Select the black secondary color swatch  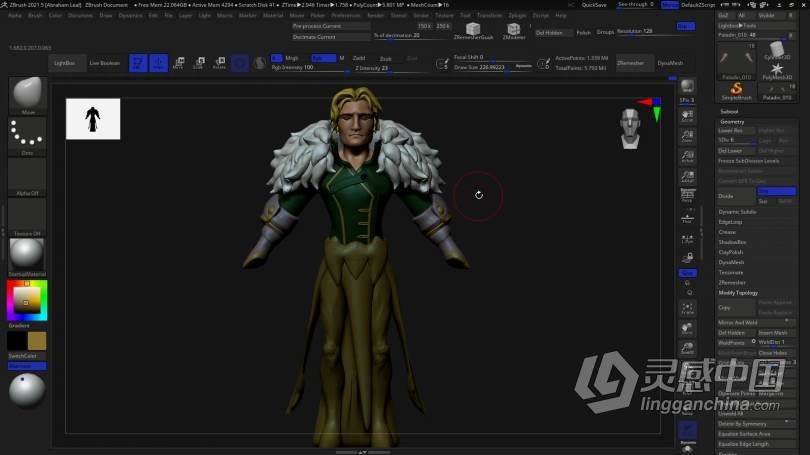click(x=17, y=341)
